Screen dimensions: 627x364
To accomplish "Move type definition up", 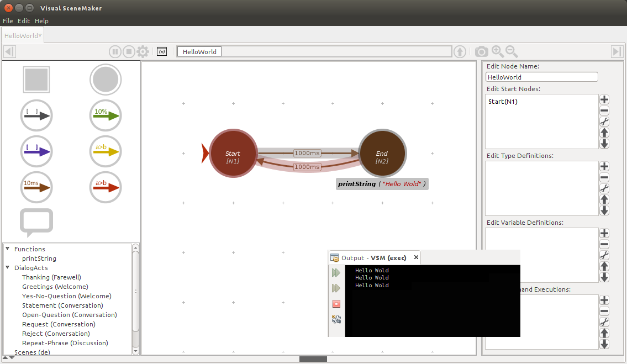I will (604, 199).
